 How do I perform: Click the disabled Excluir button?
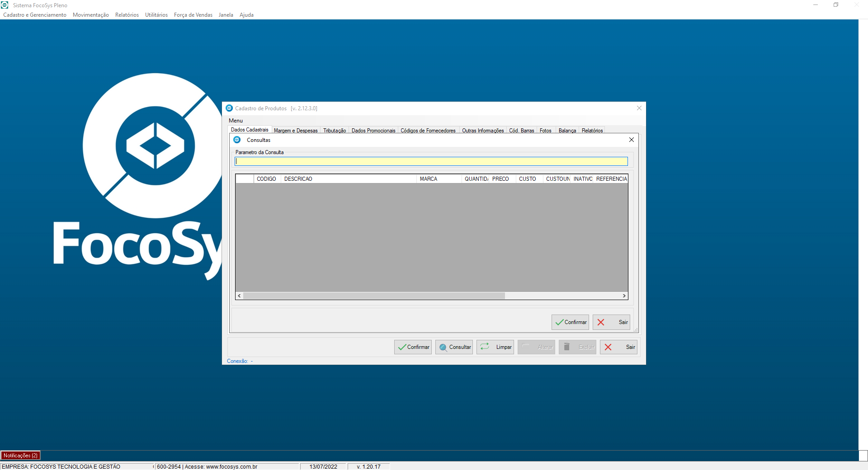coord(577,347)
